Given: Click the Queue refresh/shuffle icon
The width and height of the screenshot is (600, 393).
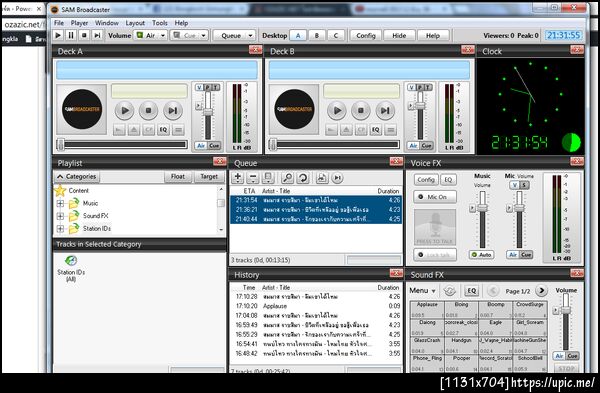Looking at the screenshot, I should click(303, 178).
